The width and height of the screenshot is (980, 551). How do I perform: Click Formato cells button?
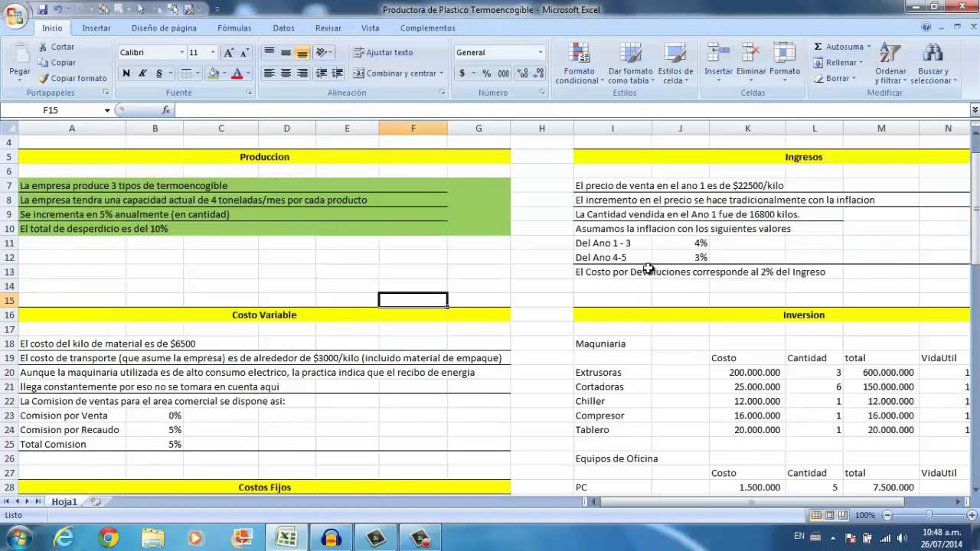tap(784, 64)
